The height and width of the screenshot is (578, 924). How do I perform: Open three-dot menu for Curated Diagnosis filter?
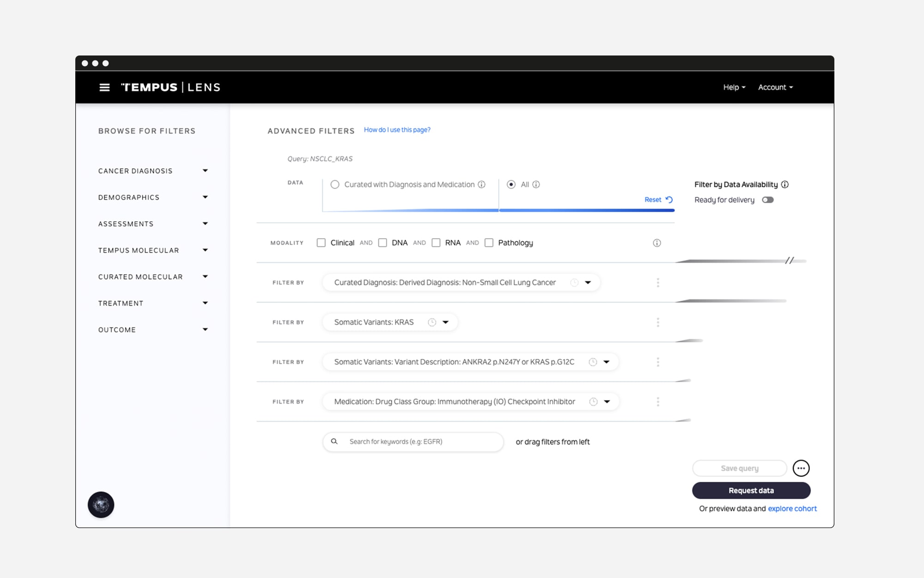pos(658,283)
